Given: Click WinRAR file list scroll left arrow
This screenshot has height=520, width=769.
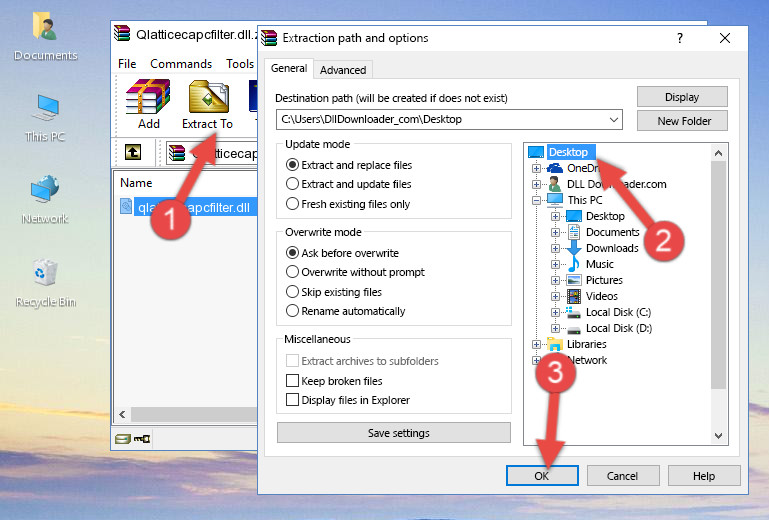Looking at the screenshot, I should point(122,415).
